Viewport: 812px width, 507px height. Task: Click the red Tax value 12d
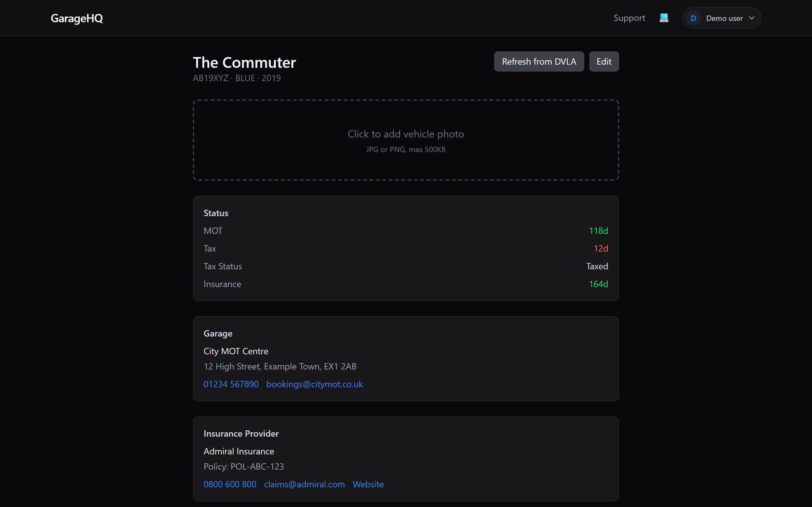[601, 248]
